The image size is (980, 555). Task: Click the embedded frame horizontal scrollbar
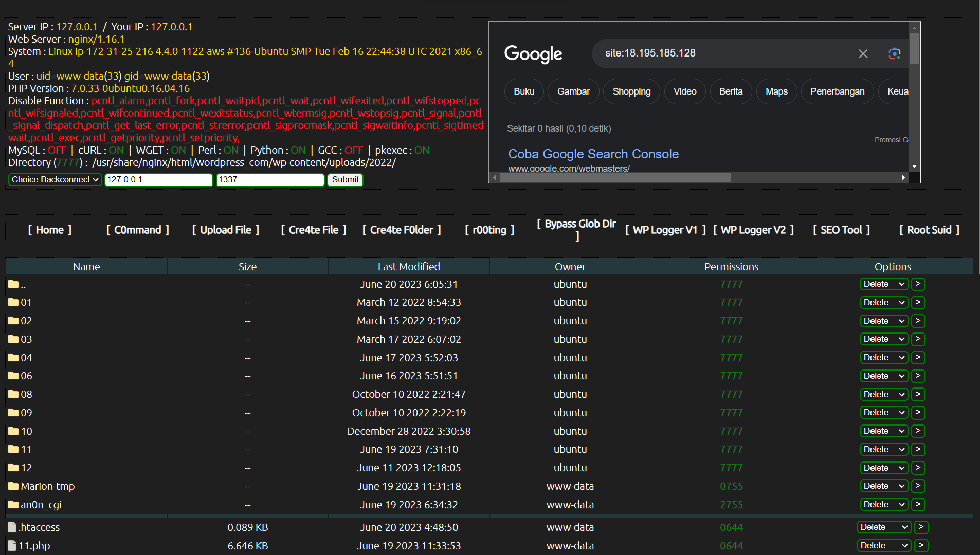coord(615,178)
